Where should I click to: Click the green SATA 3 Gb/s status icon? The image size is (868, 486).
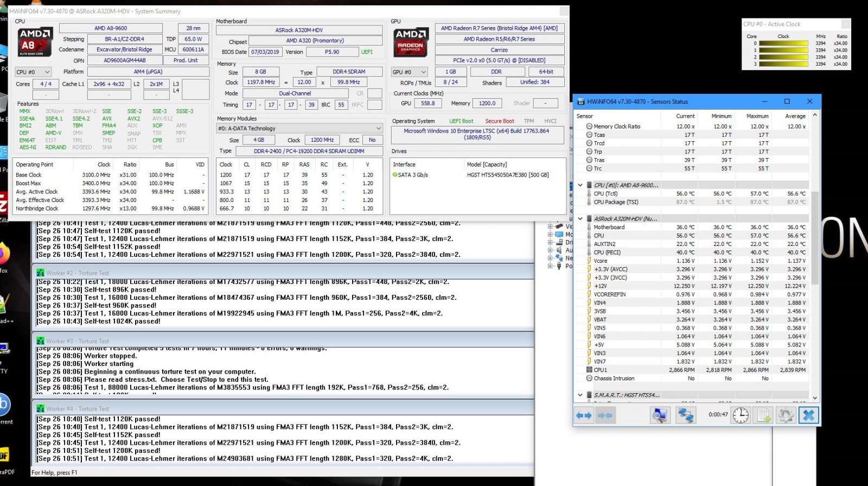[x=394, y=175]
